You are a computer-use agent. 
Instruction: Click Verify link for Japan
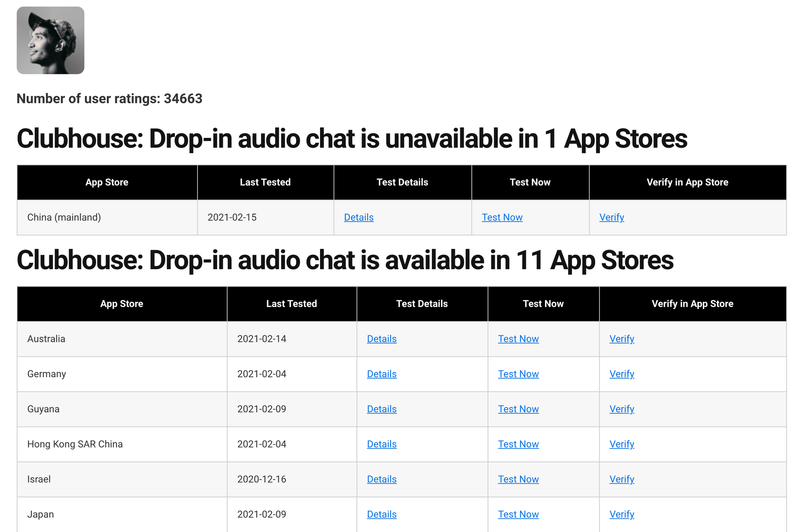622,515
